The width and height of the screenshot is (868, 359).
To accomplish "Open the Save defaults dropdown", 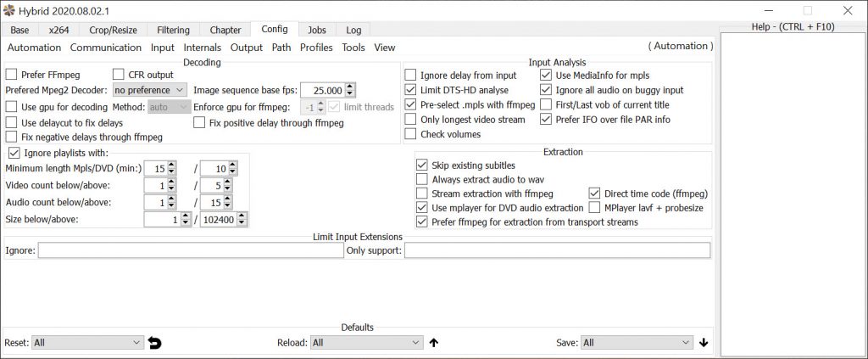I will pos(637,343).
